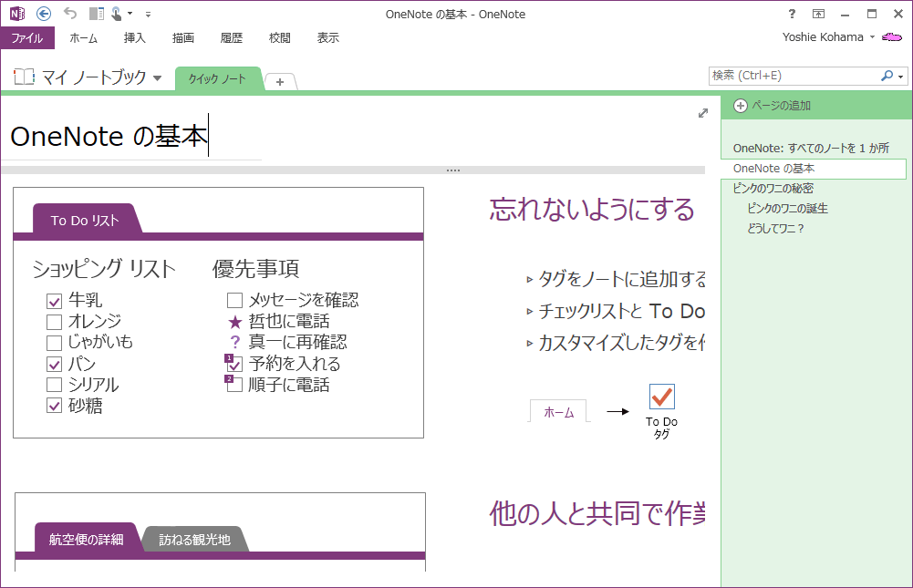
Task: Click the ショッピング リスト heading
Action: [x=104, y=268]
